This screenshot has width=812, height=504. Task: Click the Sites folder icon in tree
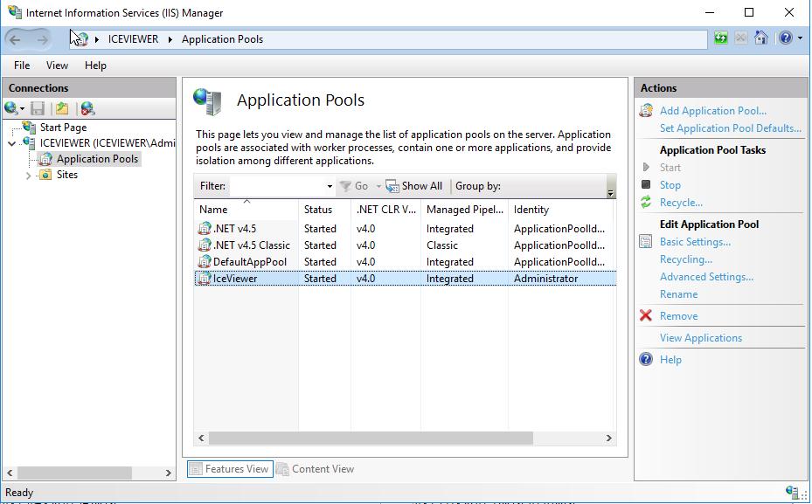click(45, 175)
